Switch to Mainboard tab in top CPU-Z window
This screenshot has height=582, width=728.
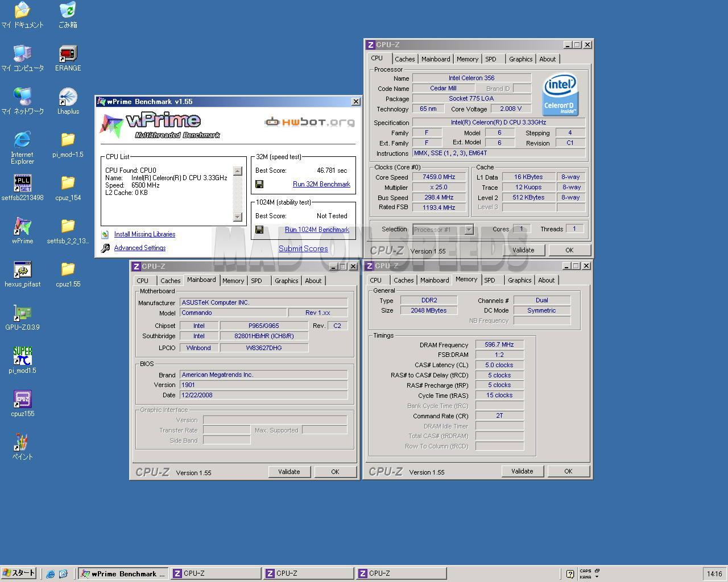436,59
